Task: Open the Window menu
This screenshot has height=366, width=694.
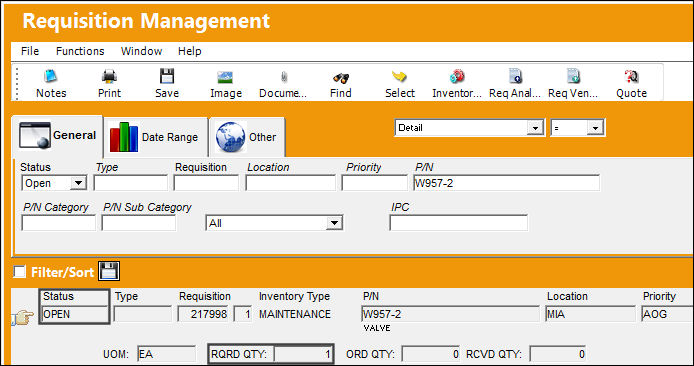Action: click(142, 51)
